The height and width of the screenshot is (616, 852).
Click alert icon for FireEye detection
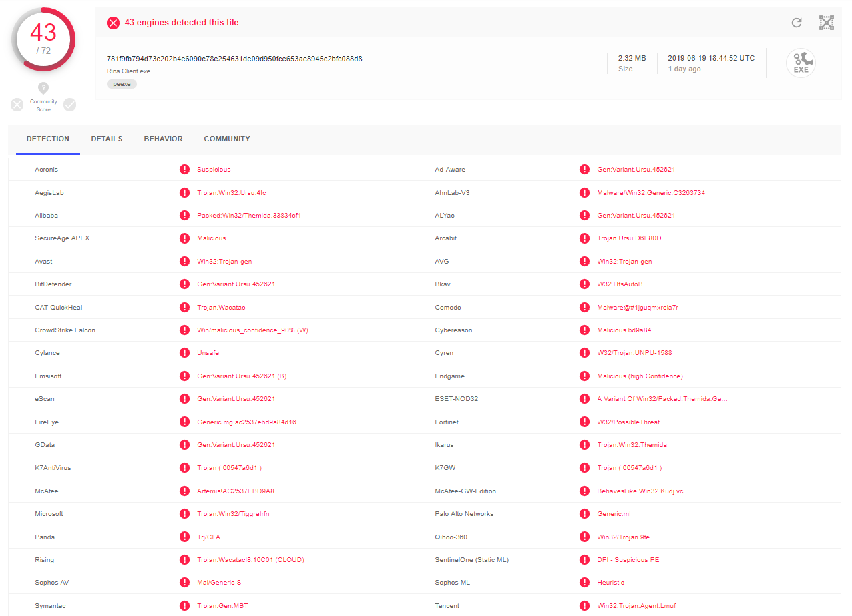(x=184, y=422)
